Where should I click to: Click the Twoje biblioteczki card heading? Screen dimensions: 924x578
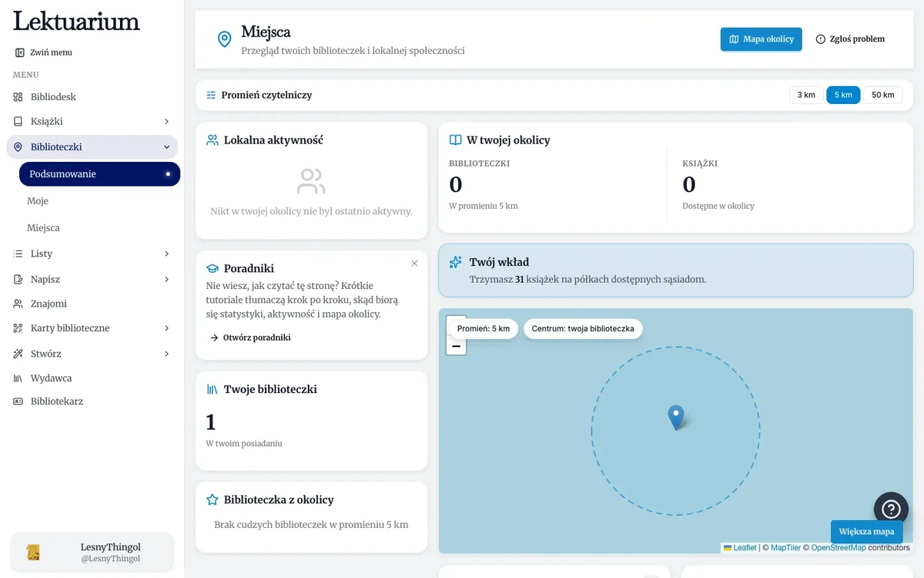pyautogui.click(x=270, y=389)
